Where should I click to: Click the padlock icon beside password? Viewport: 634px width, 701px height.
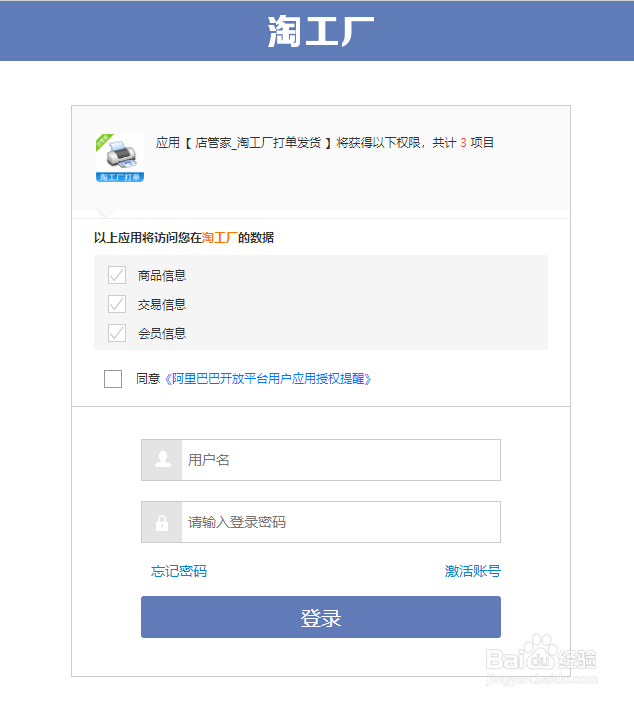[161, 522]
